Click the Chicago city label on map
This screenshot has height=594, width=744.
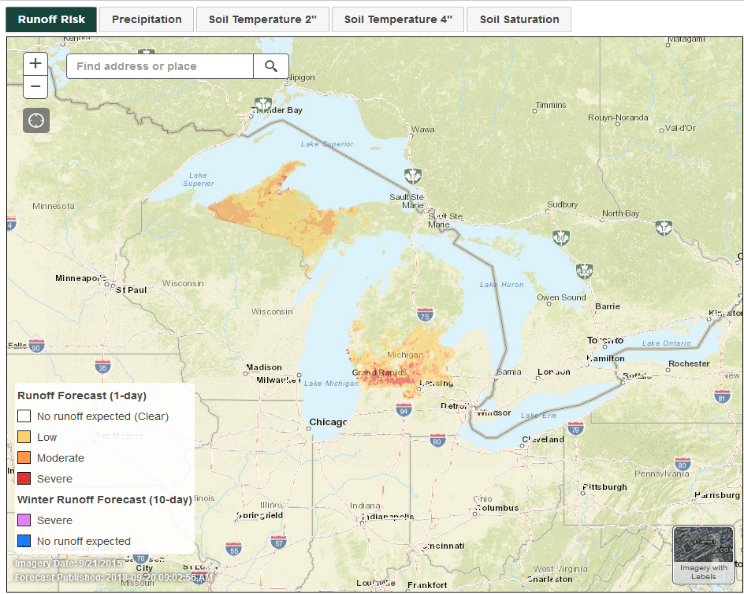pos(327,422)
